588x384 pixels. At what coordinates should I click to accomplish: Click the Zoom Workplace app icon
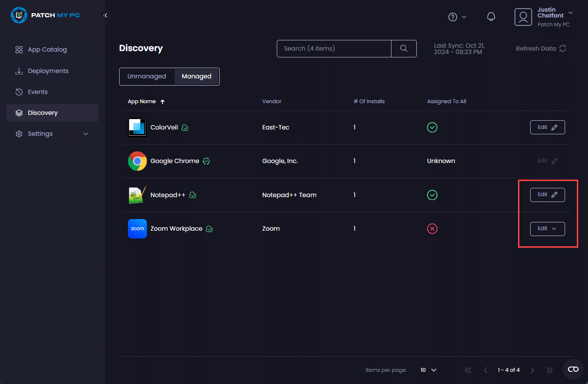point(137,229)
